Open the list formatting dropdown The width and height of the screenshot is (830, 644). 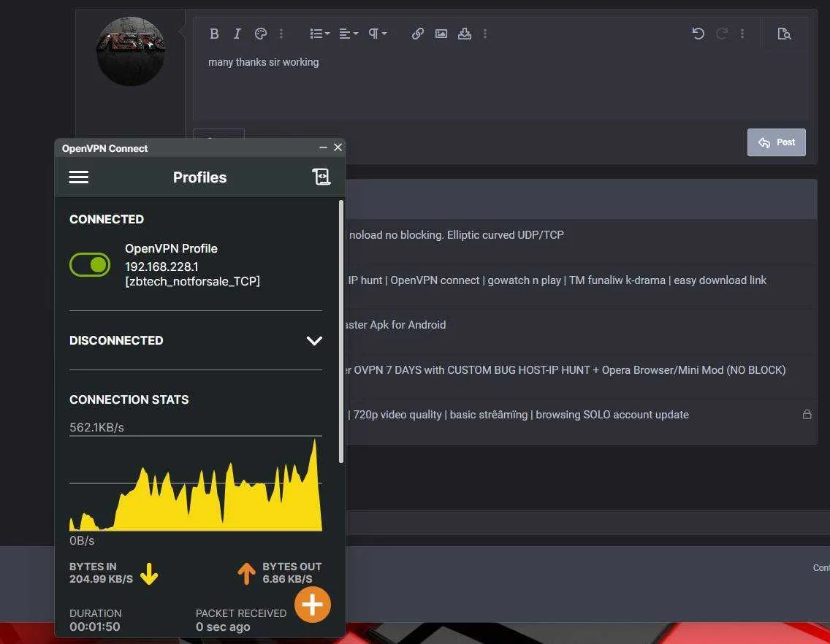coord(319,34)
